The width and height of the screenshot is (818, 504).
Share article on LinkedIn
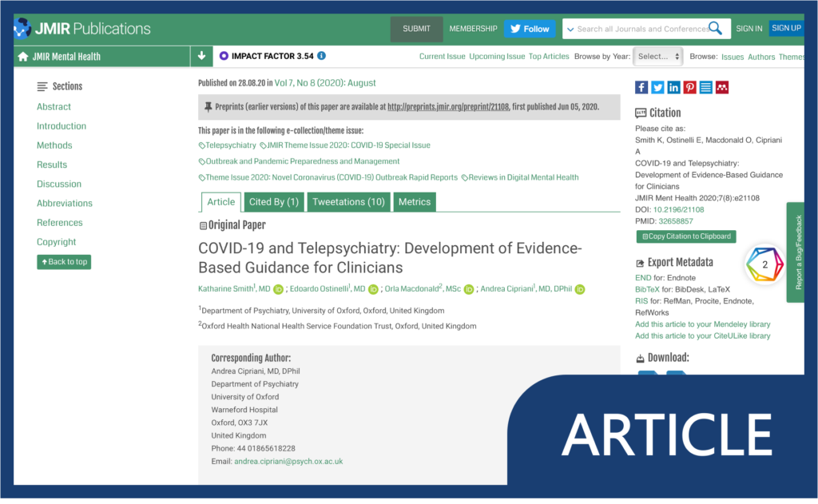point(673,88)
